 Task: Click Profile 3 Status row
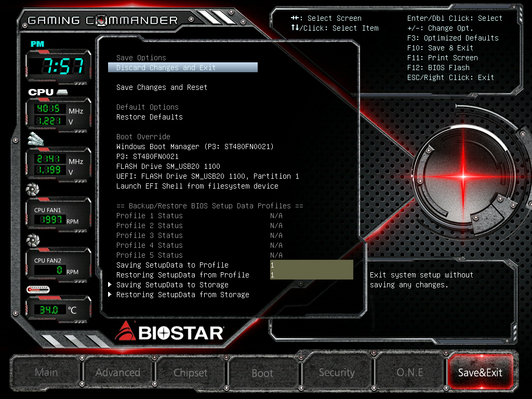pyautogui.click(x=199, y=235)
